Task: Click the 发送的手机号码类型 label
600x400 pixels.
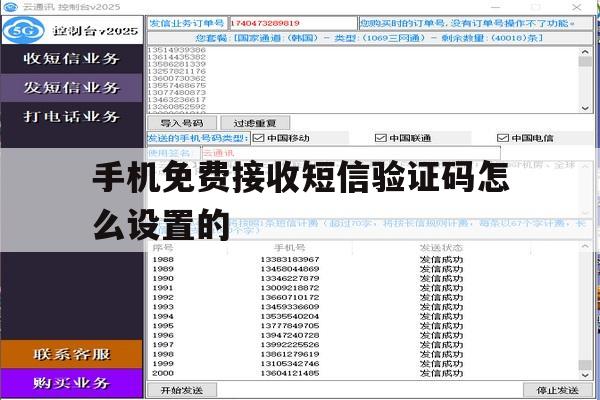Action: (x=198, y=138)
